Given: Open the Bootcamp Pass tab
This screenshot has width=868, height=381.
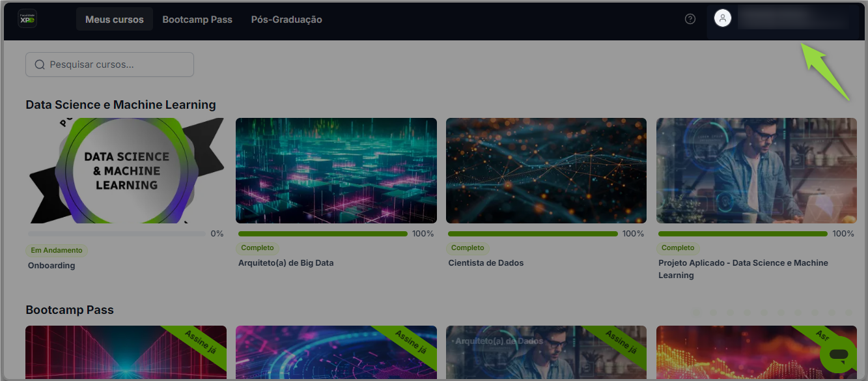Looking at the screenshot, I should click(197, 20).
